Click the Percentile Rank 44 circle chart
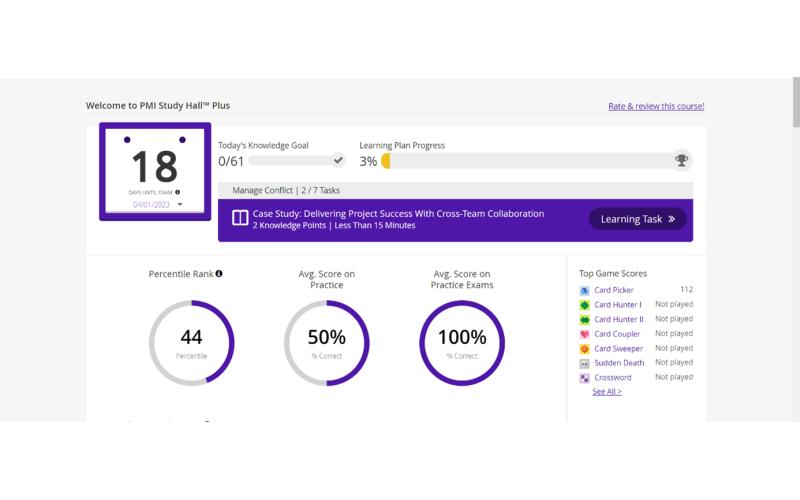 coord(192,343)
